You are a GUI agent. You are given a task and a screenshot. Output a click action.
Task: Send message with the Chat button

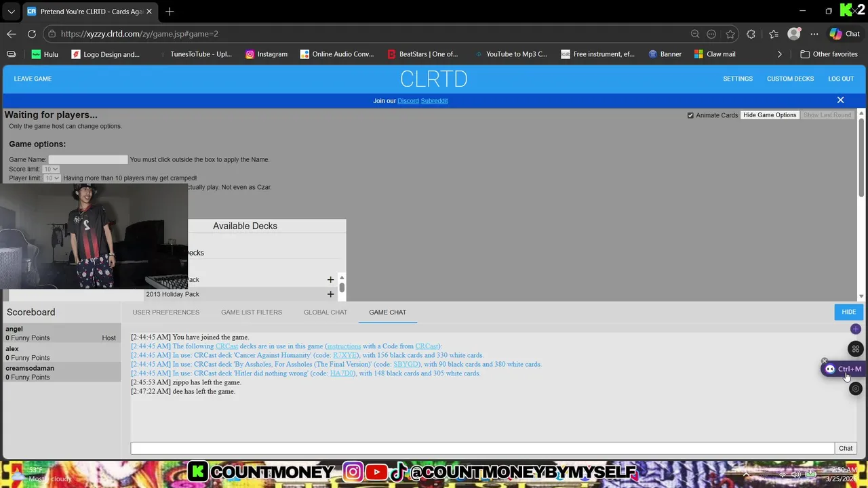click(x=846, y=448)
